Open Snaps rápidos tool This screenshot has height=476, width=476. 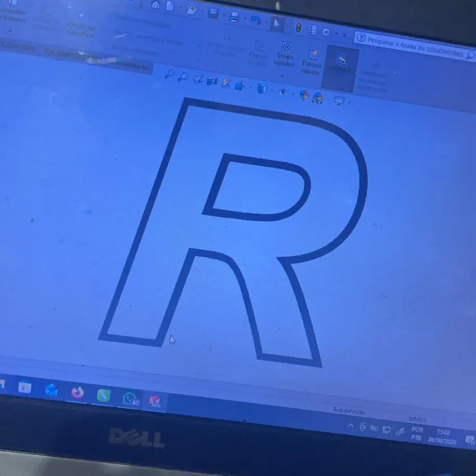(x=285, y=54)
